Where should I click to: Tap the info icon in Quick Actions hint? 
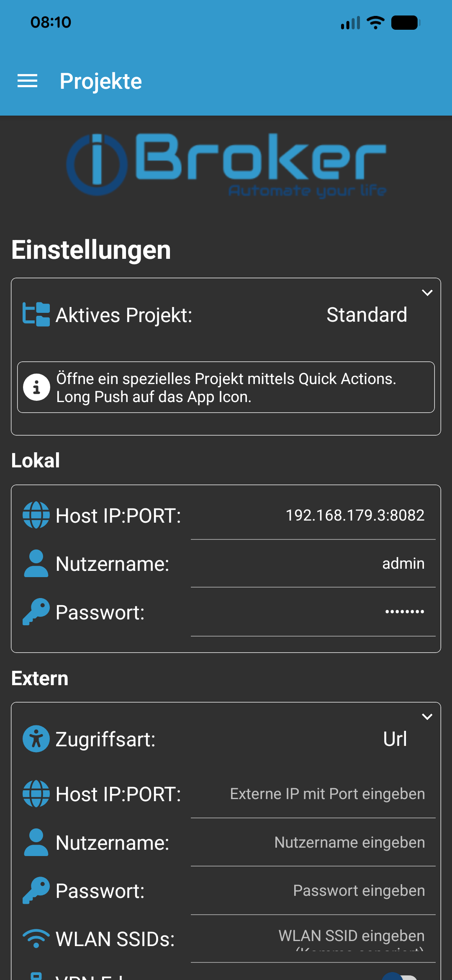tap(36, 387)
